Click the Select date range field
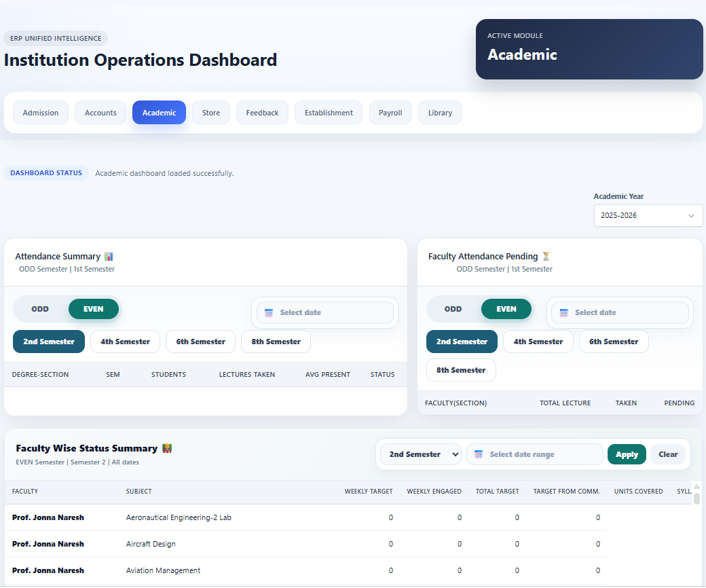 point(535,454)
